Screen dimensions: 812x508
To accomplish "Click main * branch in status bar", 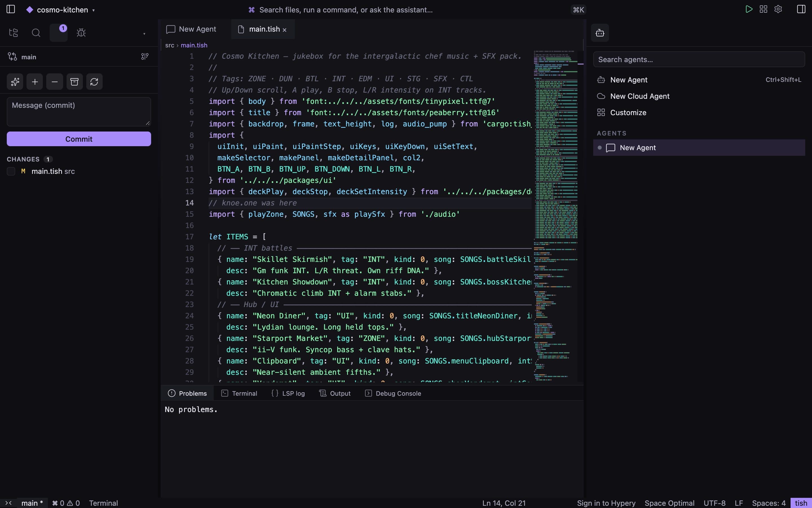I will click(x=32, y=503).
